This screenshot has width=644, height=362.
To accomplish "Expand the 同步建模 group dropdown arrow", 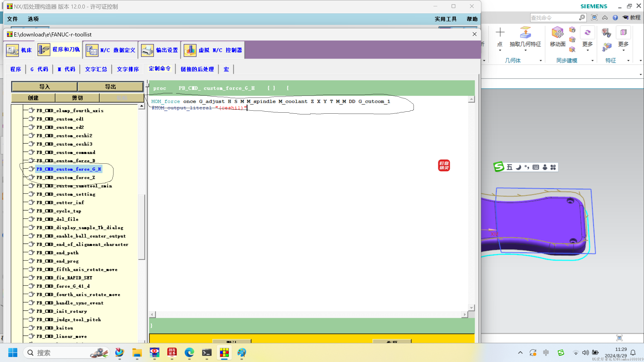I will [x=592, y=61].
